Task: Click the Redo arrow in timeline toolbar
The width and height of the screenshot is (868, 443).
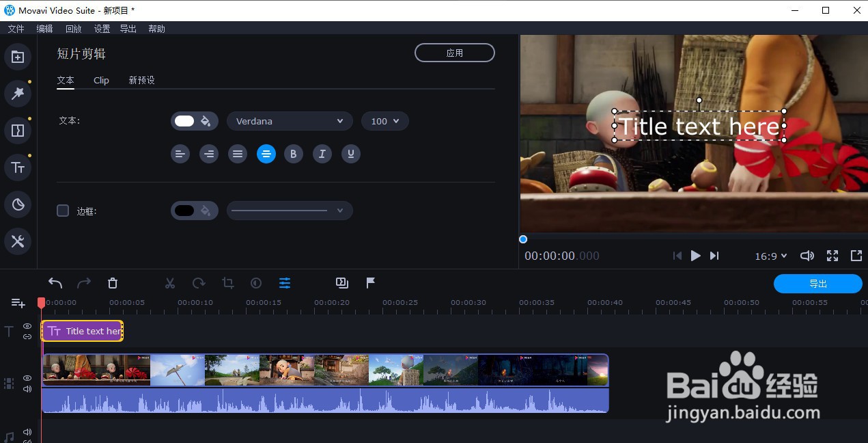Action: pyautogui.click(x=84, y=283)
